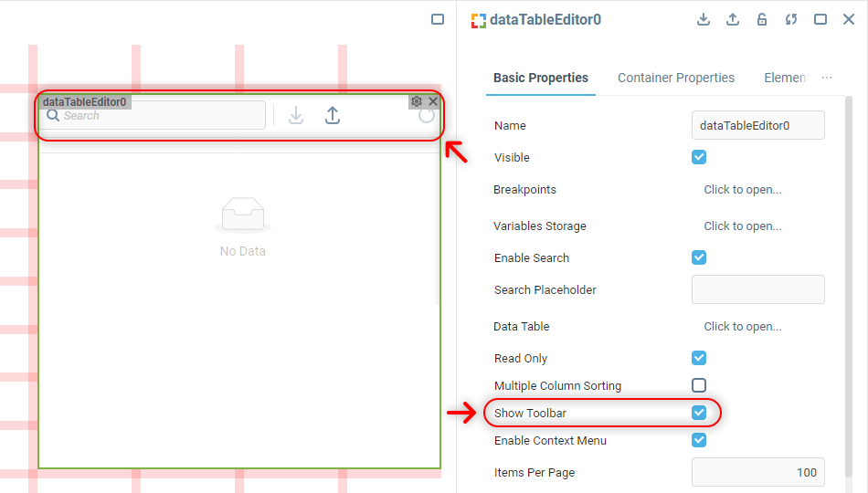Screen dimensions: 868x493
Task: Click the download icon in the properties header
Action: click(x=704, y=19)
